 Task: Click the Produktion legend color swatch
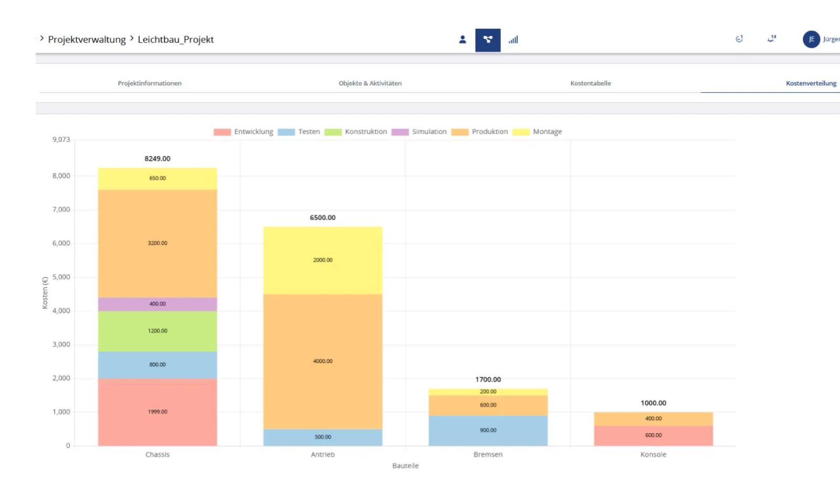point(460,132)
